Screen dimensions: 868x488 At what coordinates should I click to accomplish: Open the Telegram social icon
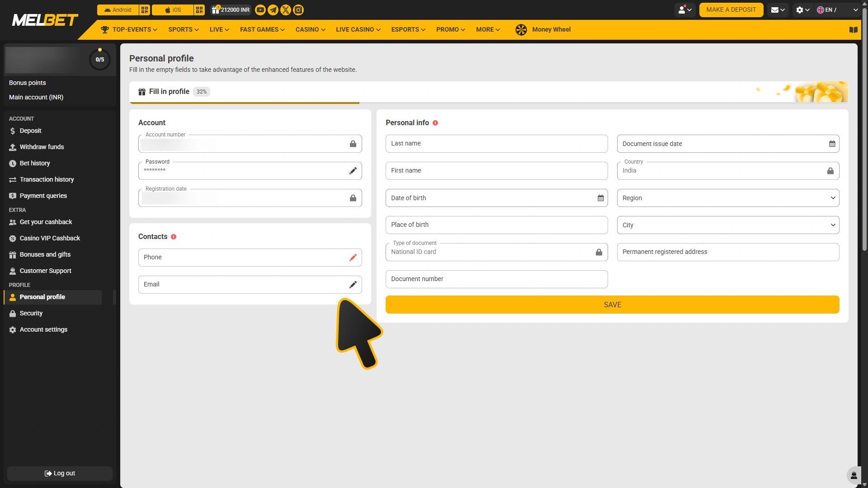coord(273,10)
